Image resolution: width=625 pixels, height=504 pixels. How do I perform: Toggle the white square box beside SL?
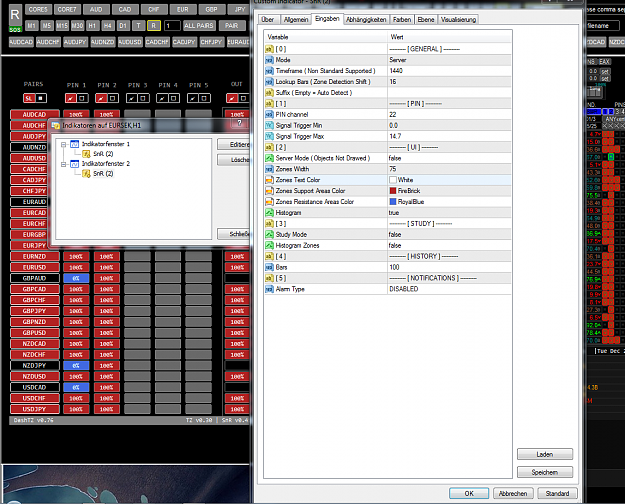point(41,98)
